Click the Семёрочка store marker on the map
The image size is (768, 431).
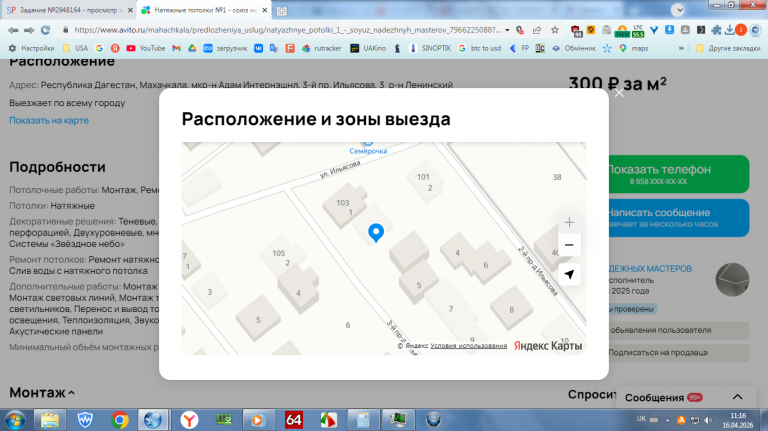click(x=368, y=147)
